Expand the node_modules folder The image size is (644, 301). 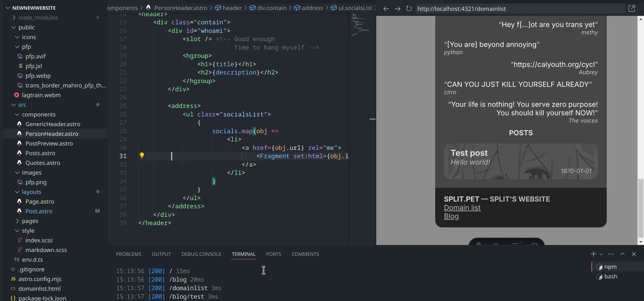tap(55, 18)
